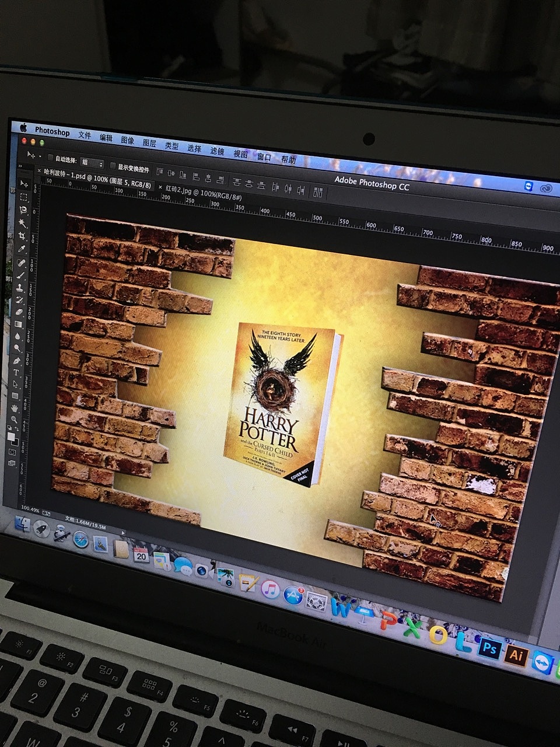Enable the 显示变换控件 checkbox
The width and height of the screenshot is (560, 747).
point(113,166)
